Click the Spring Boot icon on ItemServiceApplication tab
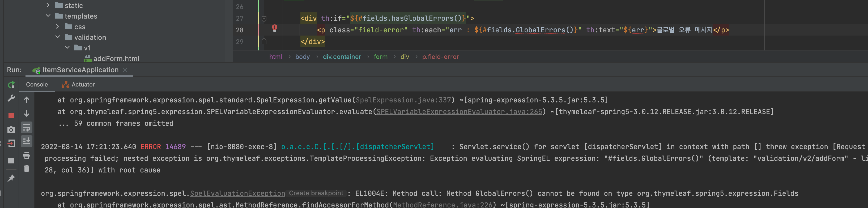868x208 pixels. click(x=36, y=70)
